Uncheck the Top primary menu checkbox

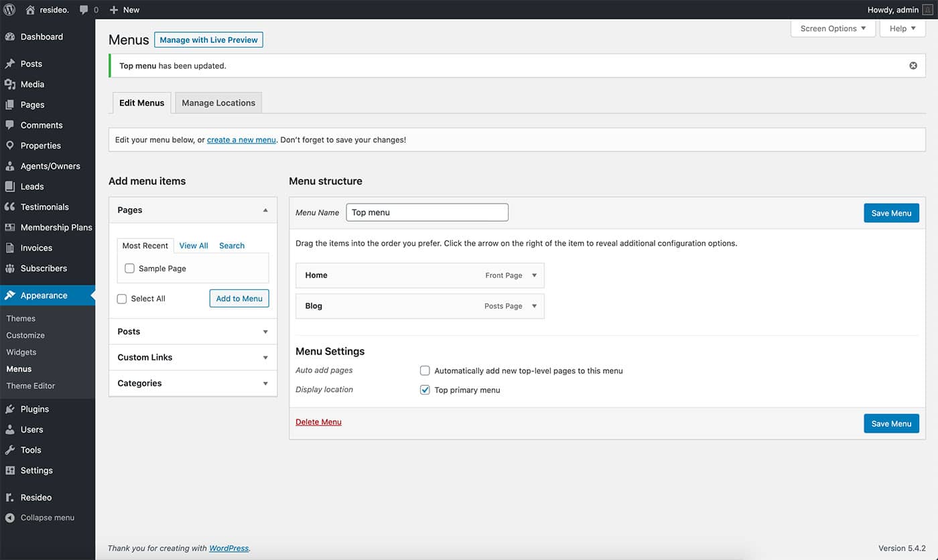425,390
